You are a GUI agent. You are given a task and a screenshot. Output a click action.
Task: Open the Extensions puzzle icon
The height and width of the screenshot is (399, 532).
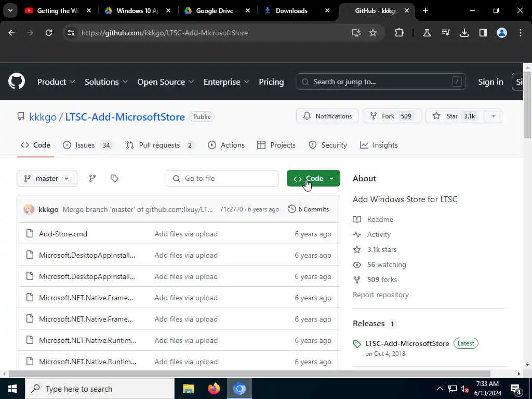400,33
